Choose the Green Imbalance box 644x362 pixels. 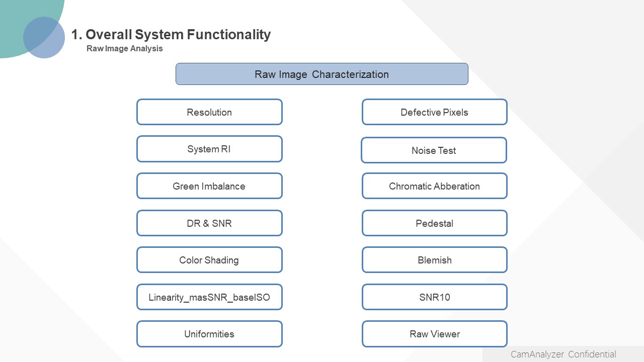tap(209, 186)
